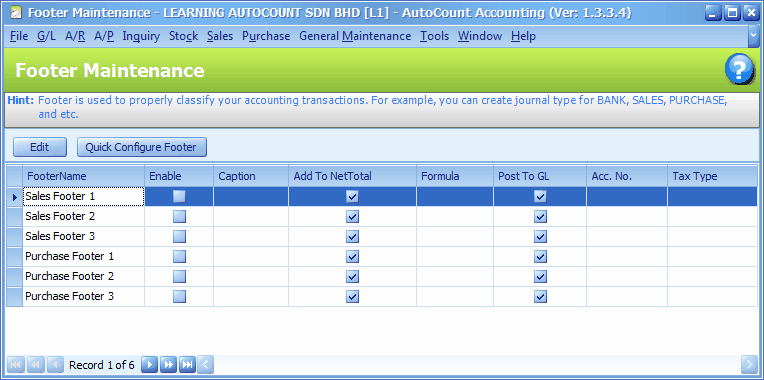Enable checkbox for Purchase Footer 2
Screen dimensions: 764x380
(x=179, y=276)
